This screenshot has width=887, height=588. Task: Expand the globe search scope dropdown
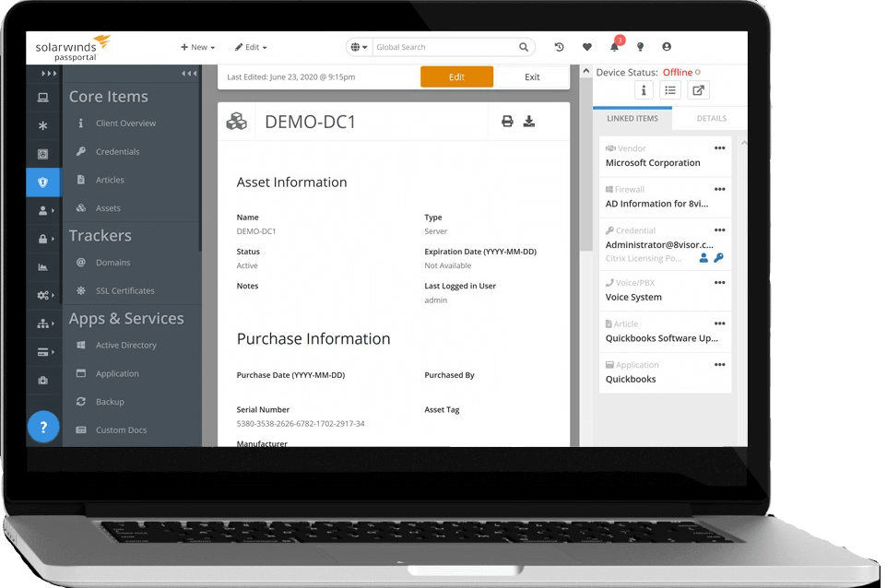359,47
